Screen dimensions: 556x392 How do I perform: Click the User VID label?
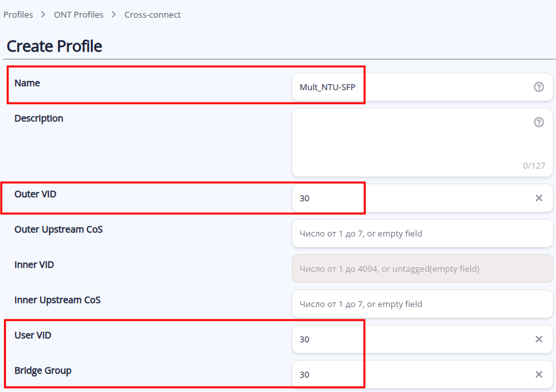[x=33, y=335]
